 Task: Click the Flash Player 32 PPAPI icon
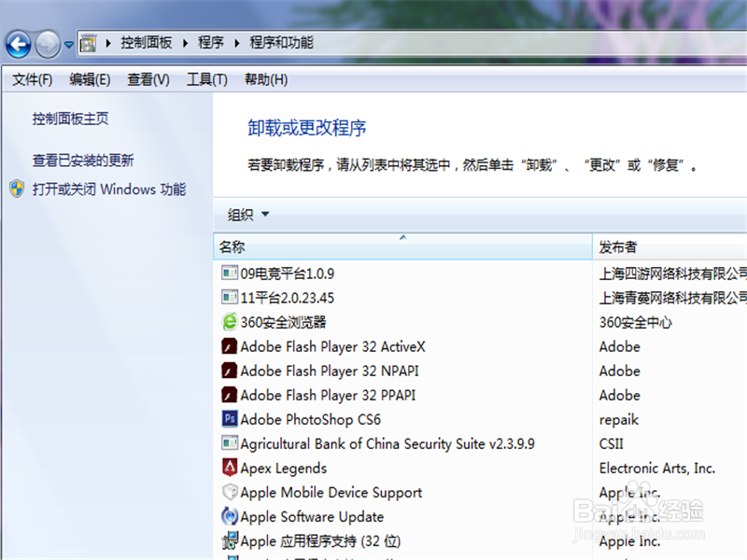[230, 394]
